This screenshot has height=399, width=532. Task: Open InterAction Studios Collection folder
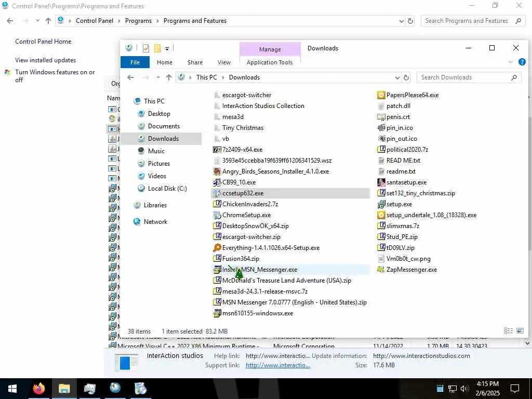[263, 106]
